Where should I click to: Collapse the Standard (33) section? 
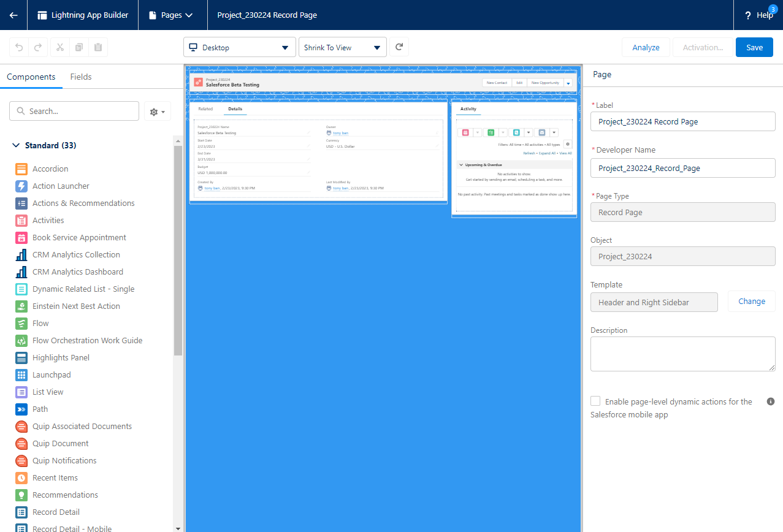tap(16, 145)
